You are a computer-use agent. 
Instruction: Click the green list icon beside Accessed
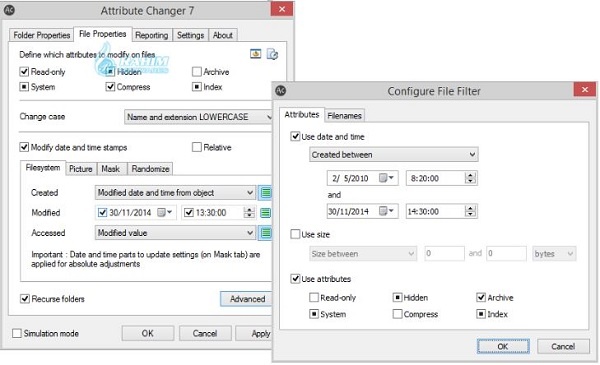[266, 233]
